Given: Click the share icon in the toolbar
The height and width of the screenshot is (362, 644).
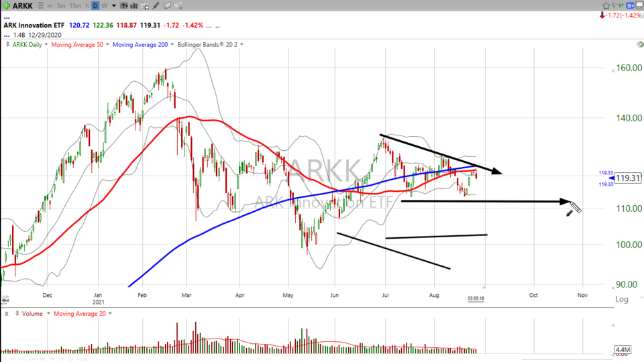Looking at the screenshot, I should tap(178, 6).
